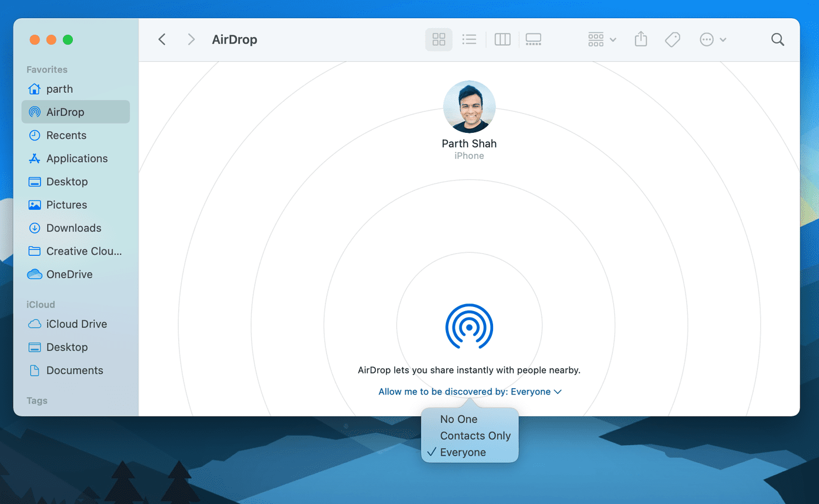Go back with the left chevron
819x504 pixels.
point(162,39)
